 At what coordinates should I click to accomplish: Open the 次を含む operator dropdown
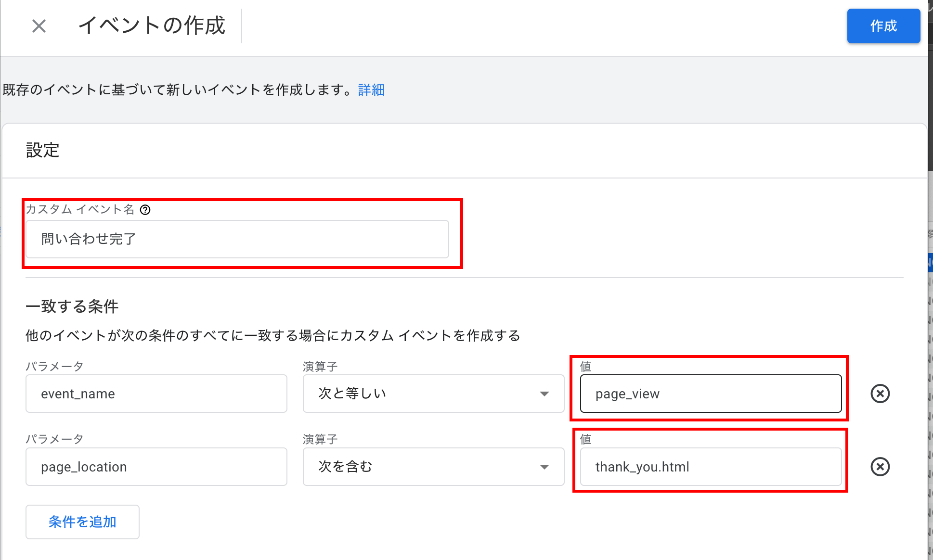coord(433,467)
